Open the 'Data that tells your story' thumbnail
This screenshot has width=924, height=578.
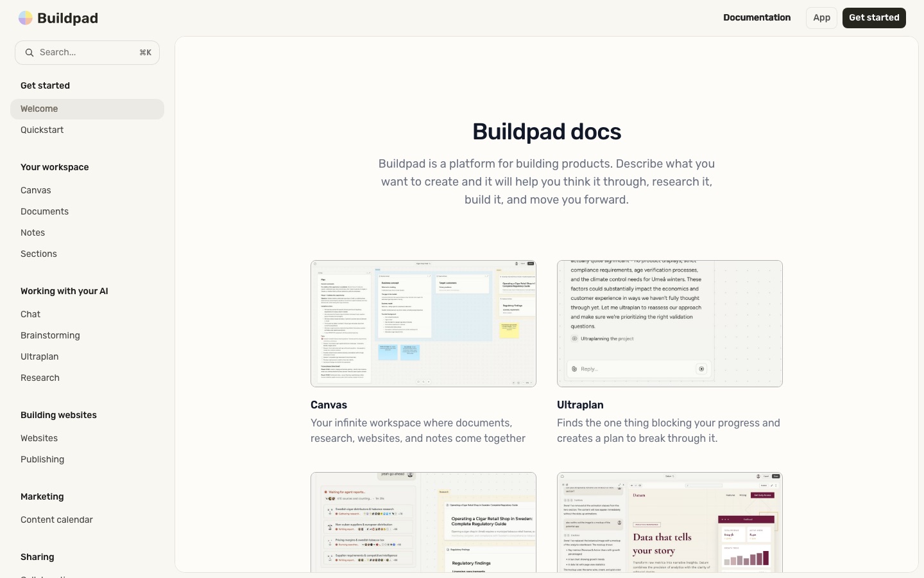pyautogui.click(x=670, y=522)
